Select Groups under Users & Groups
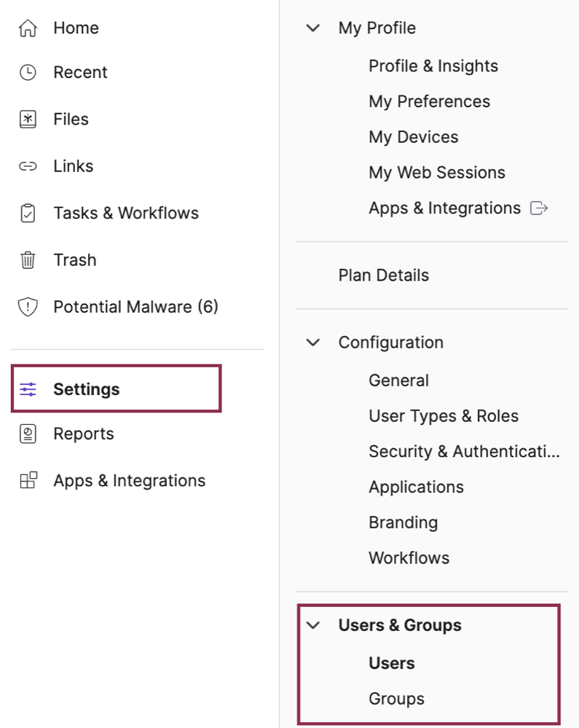The height and width of the screenshot is (728, 579). point(397,699)
